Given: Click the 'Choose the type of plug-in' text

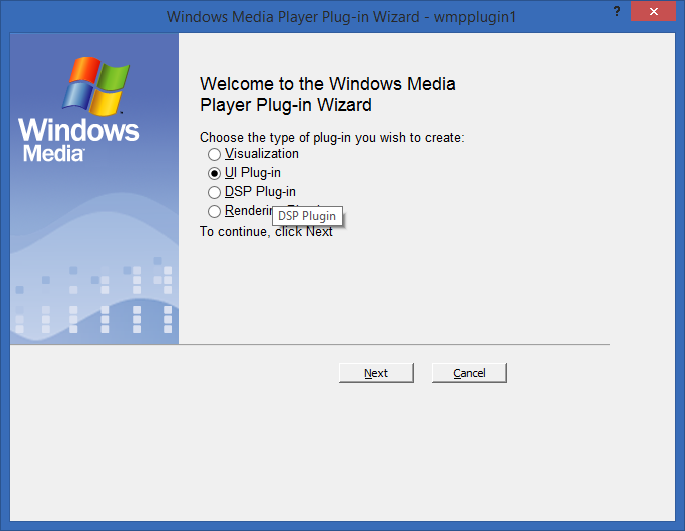Looking at the screenshot, I should (x=332, y=138).
